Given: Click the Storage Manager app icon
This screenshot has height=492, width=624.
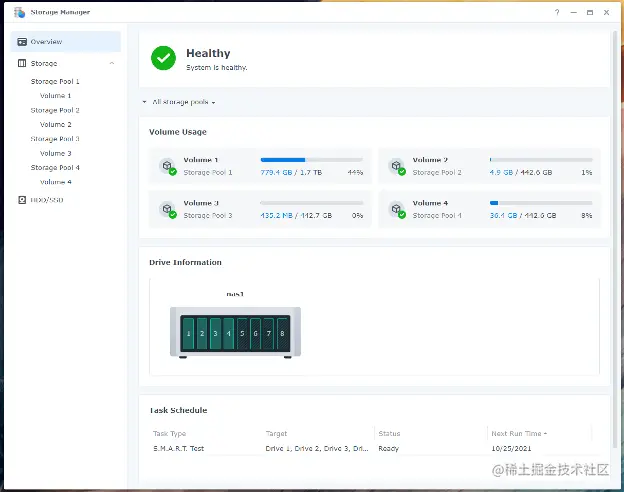Looking at the screenshot, I should [x=19, y=12].
